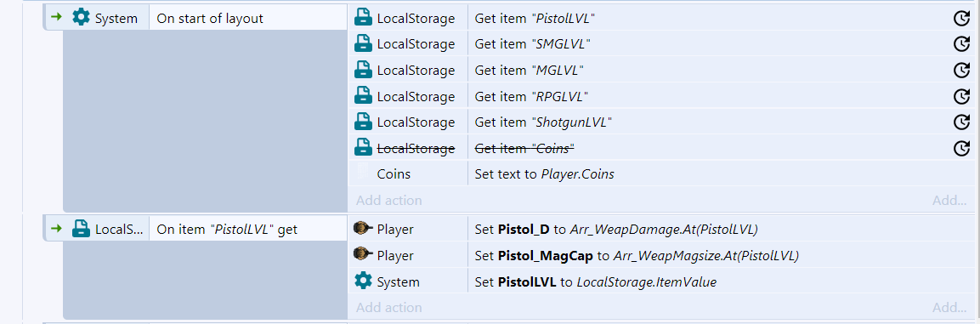Image resolution: width=980 pixels, height=324 pixels.
Task: Click the LocalStorage icon for PistolLVL action
Action: 363,18
